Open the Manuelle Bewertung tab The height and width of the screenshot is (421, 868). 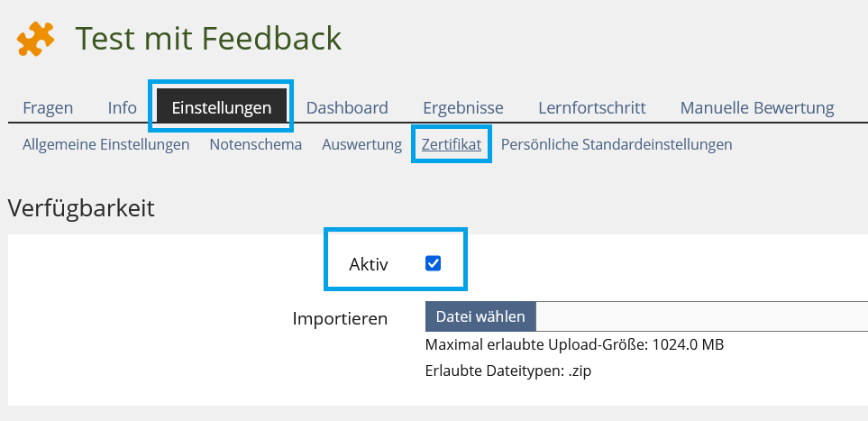pyautogui.click(x=757, y=108)
